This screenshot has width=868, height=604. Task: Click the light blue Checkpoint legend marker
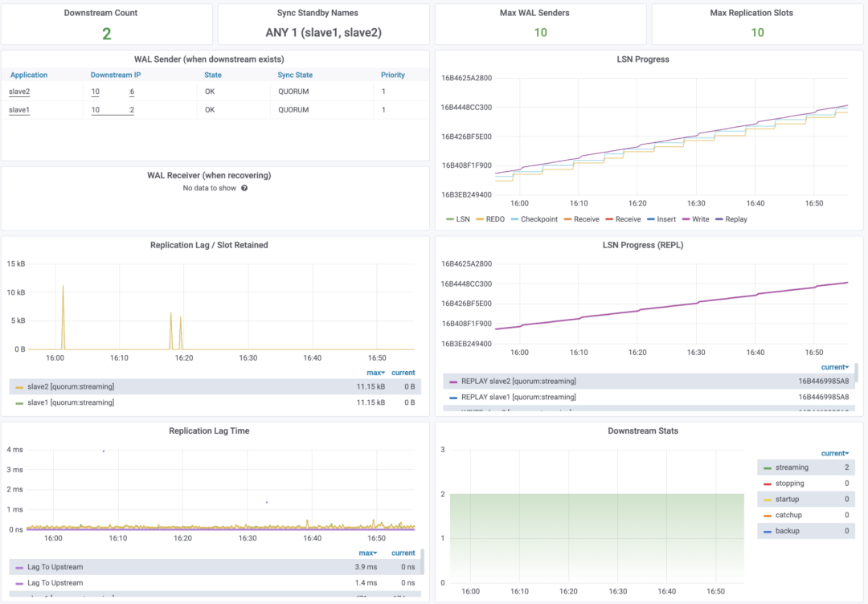[x=514, y=219]
